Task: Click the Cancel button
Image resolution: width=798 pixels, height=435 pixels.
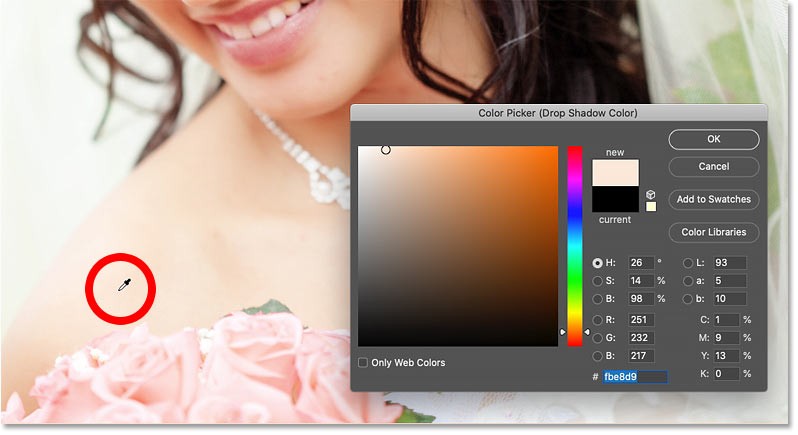Action: click(714, 167)
